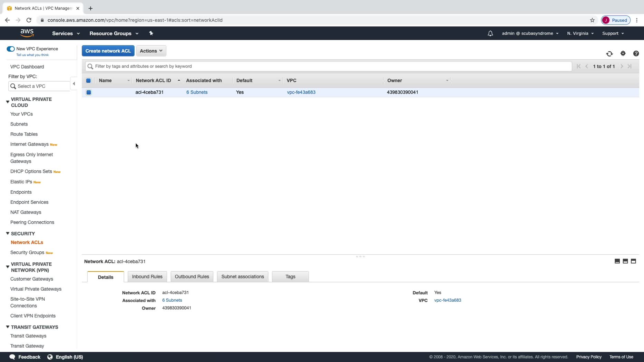This screenshot has height=362, width=644.
Task: Collapse the Security section in sidebar
Action: point(8,233)
